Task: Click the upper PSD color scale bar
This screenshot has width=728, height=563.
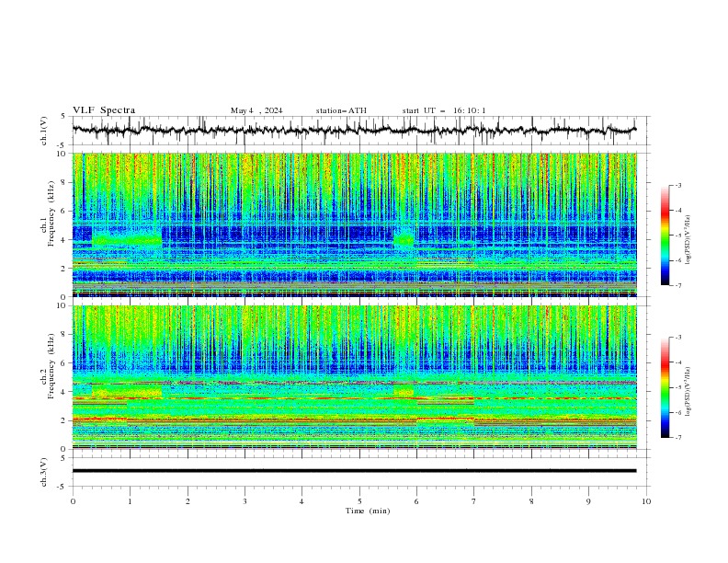Action: (x=665, y=236)
